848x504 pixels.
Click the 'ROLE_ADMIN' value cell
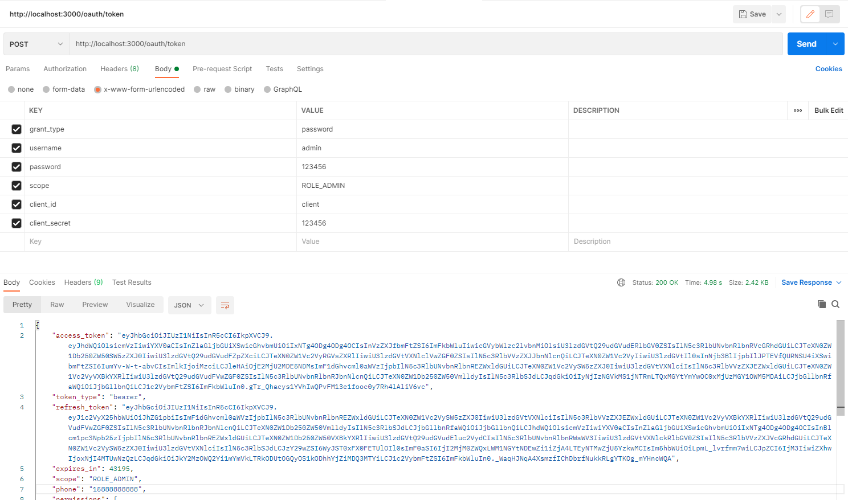tap(433, 186)
